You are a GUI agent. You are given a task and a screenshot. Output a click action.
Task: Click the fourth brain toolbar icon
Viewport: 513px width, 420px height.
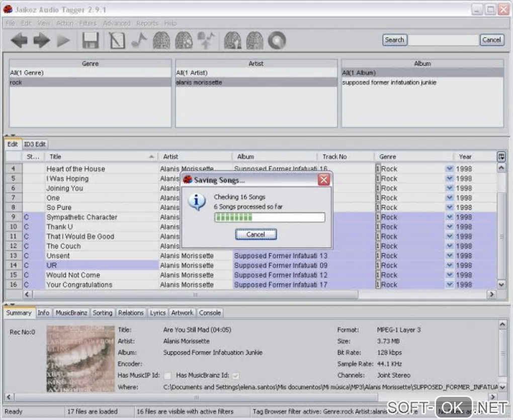coord(254,41)
